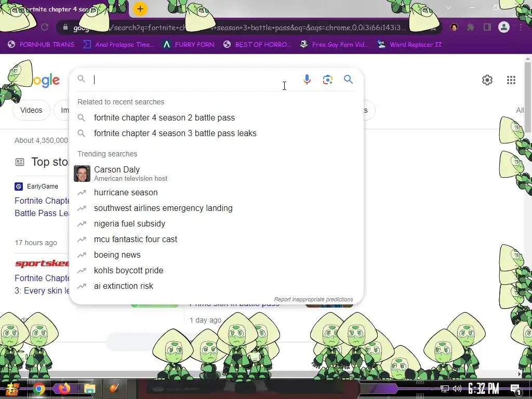
Task: Open the EarlyGame Fortnite Chapter article link
Action: pyautogui.click(x=42, y=207)
